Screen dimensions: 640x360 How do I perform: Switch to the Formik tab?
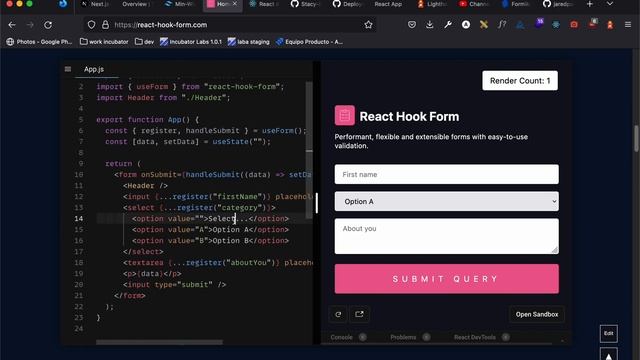tap(516, 4)
